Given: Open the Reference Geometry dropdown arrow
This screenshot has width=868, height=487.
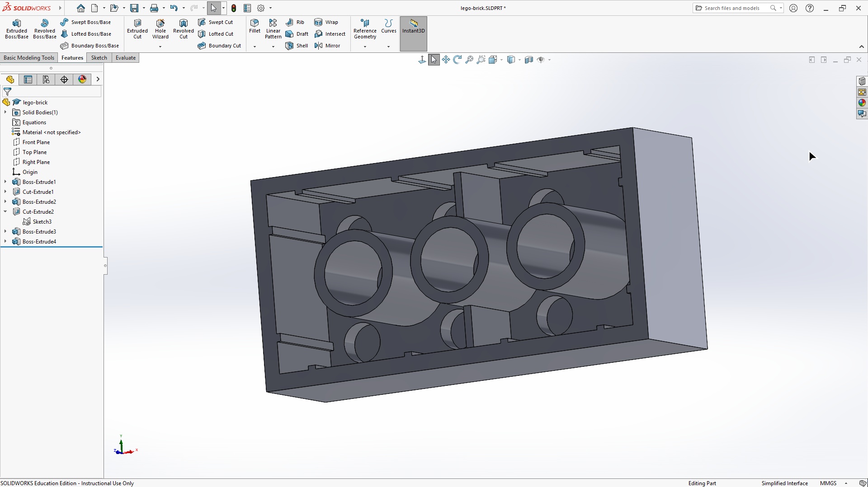Looking at the screenshot, I should coord(365,47).
